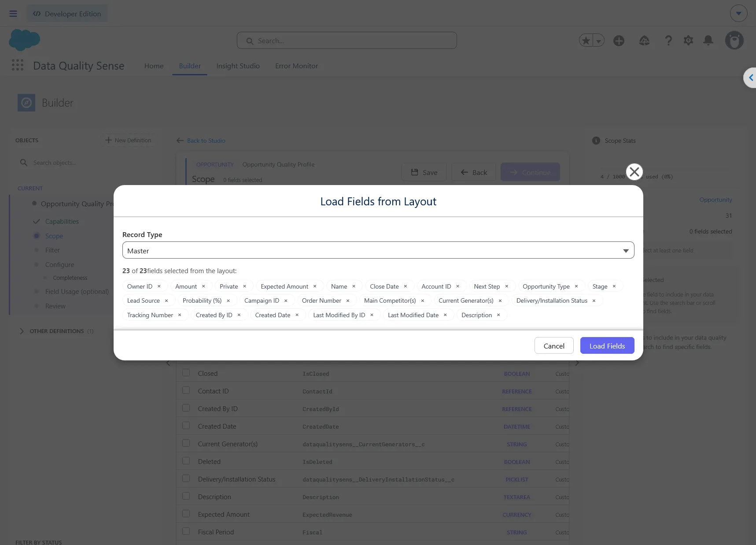Open the Setup gear icon
Viewport: 756px width, 545px height.
point(688,41)
